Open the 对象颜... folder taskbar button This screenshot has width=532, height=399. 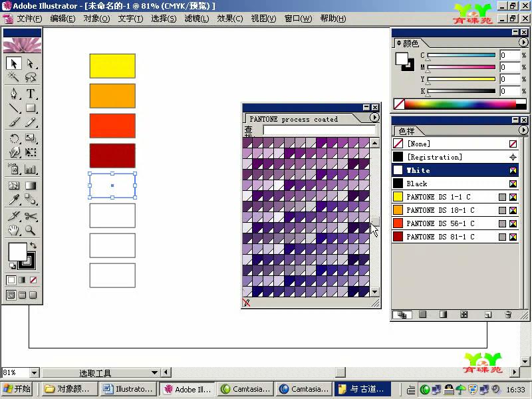[x=70, y=389]
